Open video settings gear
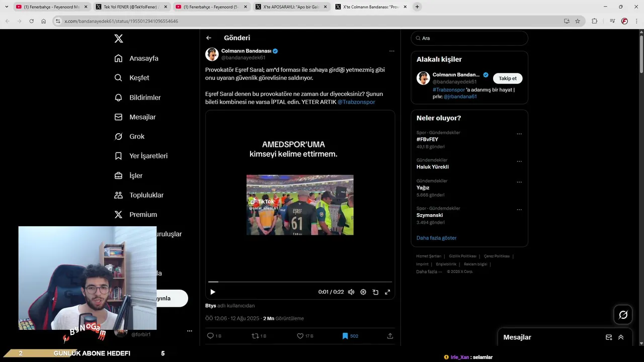This screenshot has width=644, height=362. pyautogui.click(x=363, y=292)
